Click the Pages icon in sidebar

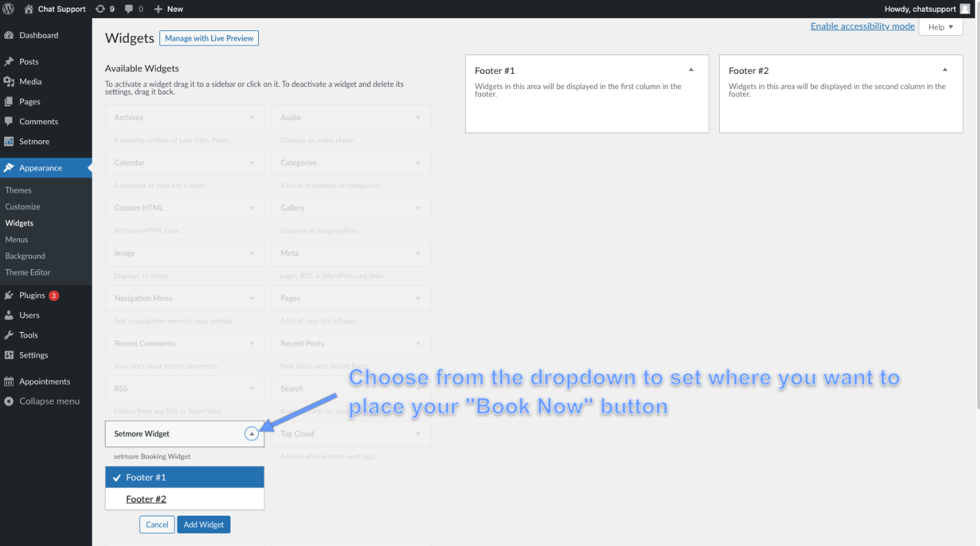point(9,101)
